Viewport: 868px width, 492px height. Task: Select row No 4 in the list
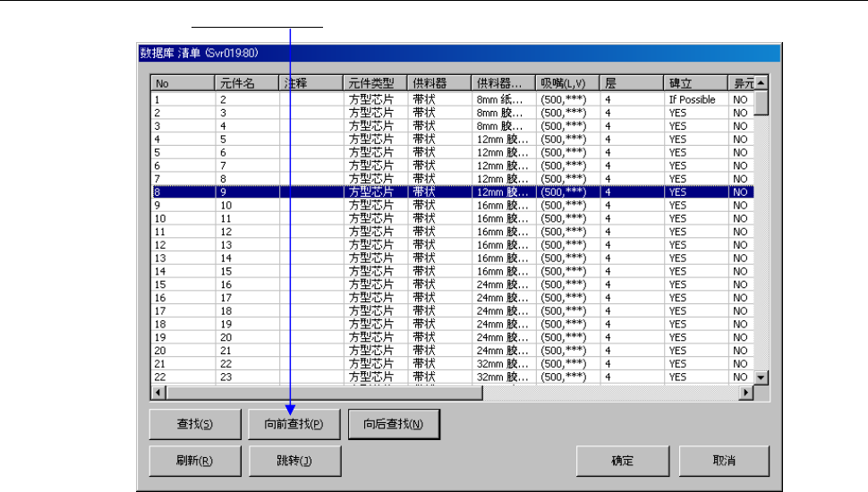coord(453,140)
